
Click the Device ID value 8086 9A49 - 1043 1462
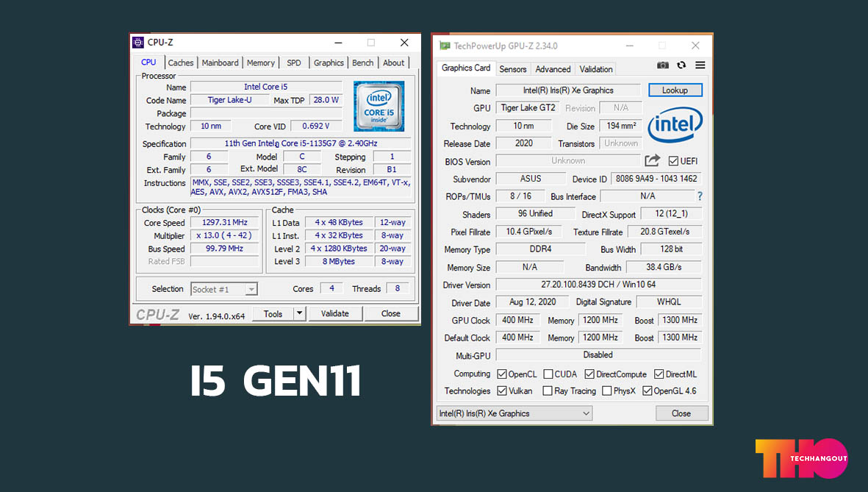pyautogui.click(x=656, y=179)
